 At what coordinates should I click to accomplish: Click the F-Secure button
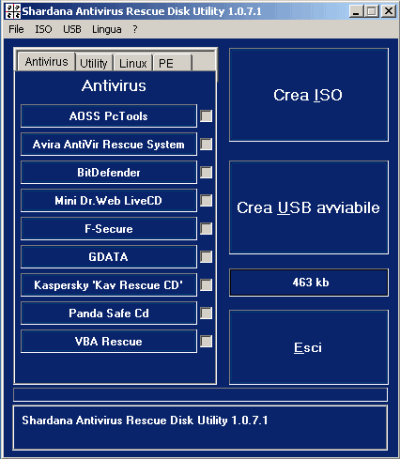109,229
